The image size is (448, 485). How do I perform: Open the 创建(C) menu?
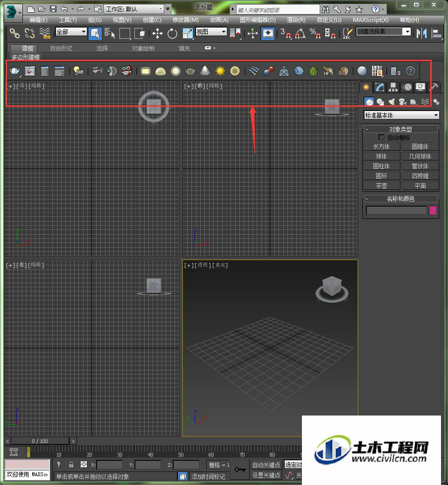coord(152,20)
